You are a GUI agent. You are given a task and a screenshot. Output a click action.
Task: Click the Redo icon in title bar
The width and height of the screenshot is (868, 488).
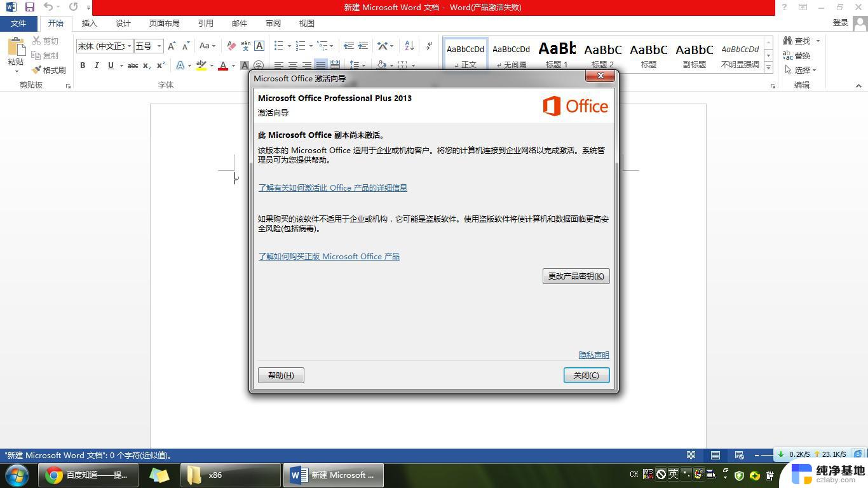click(x=73, y=7)
